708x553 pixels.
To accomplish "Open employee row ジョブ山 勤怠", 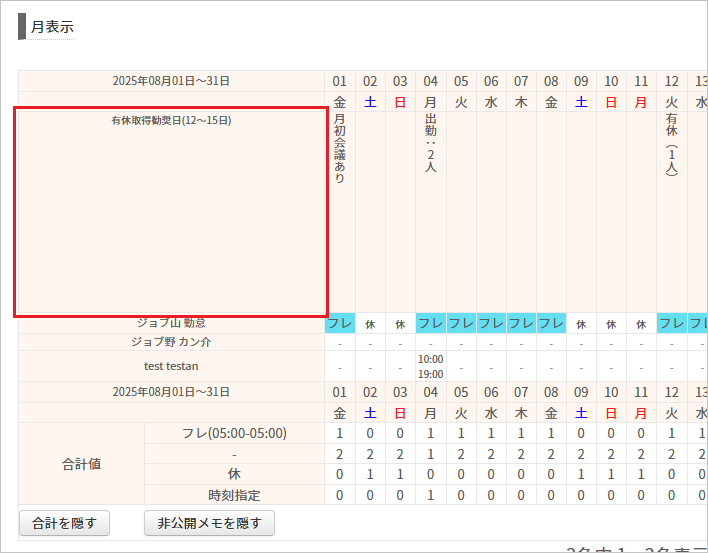I will [171, 323].
